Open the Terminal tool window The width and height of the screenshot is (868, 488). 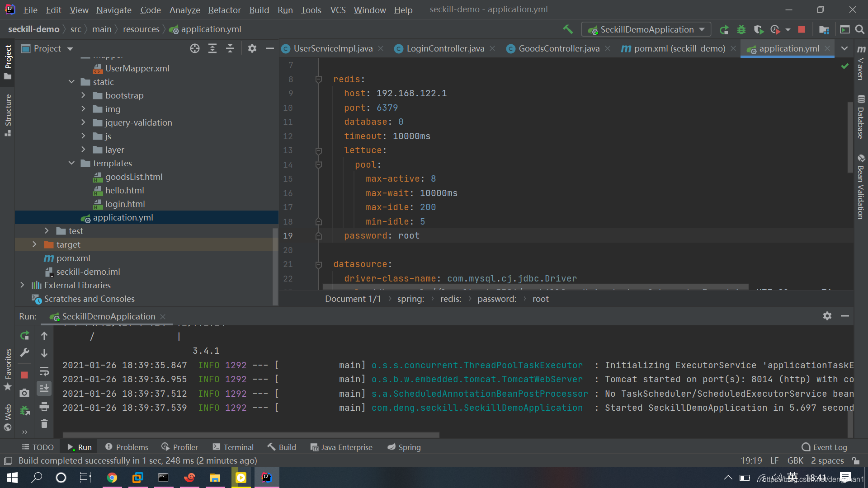click(x=233, y=447)
